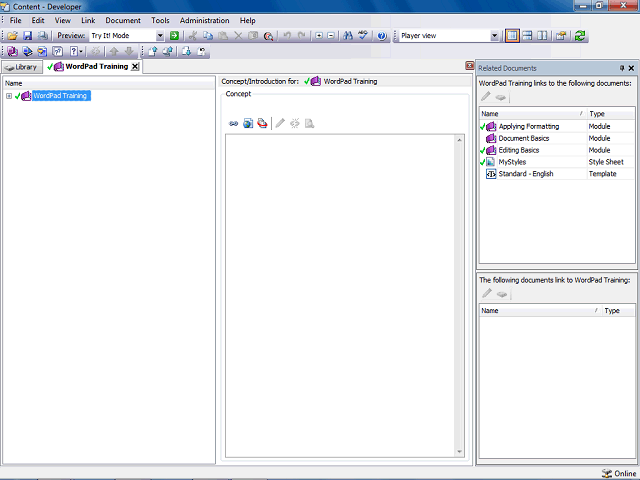Open the View menu
This screenshot has height=480, width=640.
tap(62, 20)
